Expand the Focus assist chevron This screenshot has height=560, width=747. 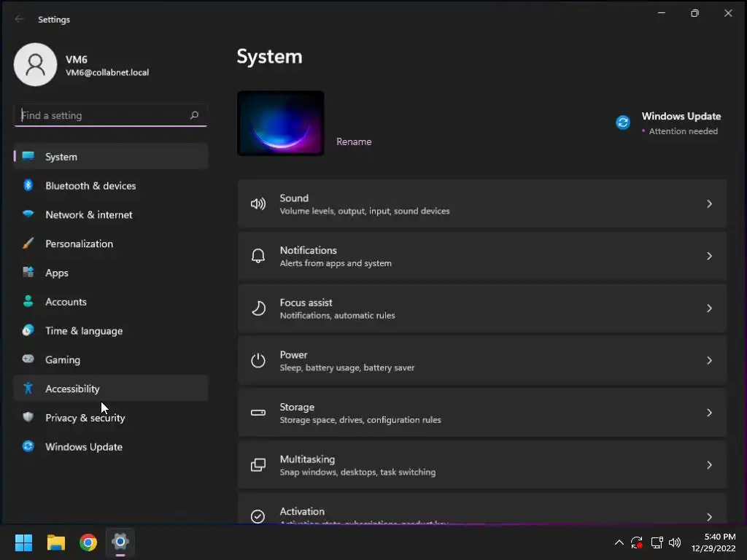709,308
